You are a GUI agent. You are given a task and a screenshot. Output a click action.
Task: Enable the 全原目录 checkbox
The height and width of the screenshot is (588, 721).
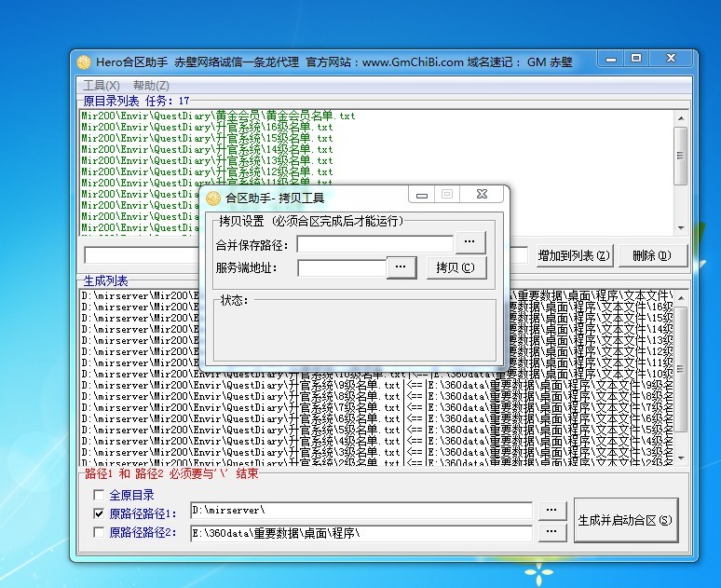[100, 496]
